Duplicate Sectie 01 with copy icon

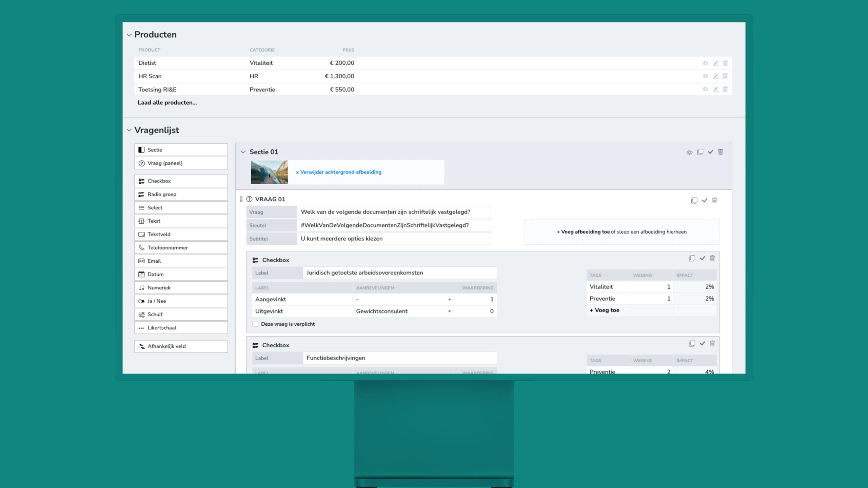click(700, 152)
